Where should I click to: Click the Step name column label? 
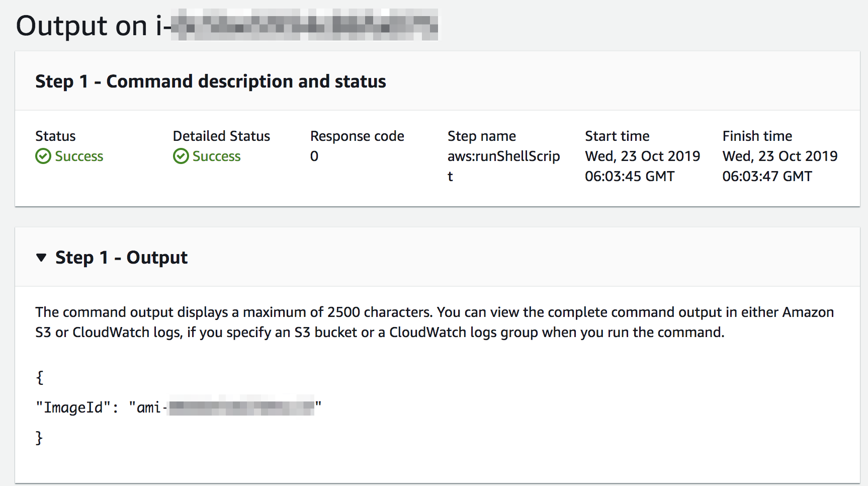[481, 136]
